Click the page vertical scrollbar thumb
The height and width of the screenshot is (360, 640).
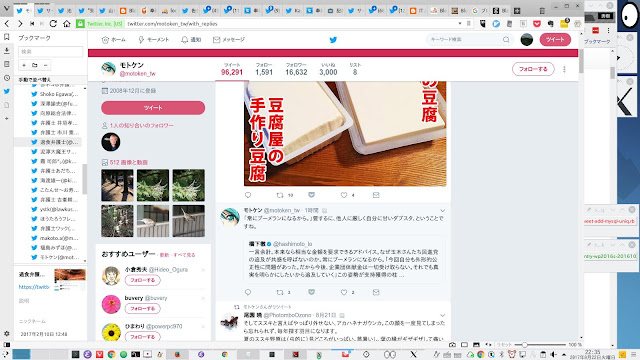pyautogui.click(x=581, y=60)
